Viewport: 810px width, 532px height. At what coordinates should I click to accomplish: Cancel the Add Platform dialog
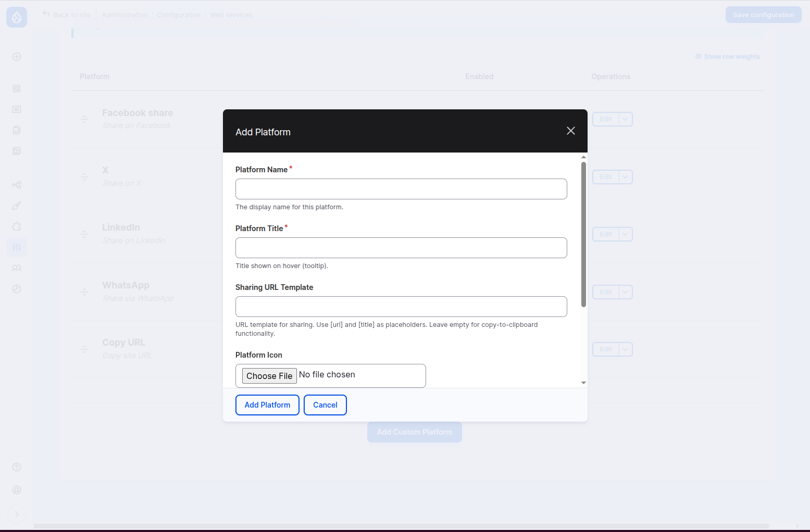[325, 405]
